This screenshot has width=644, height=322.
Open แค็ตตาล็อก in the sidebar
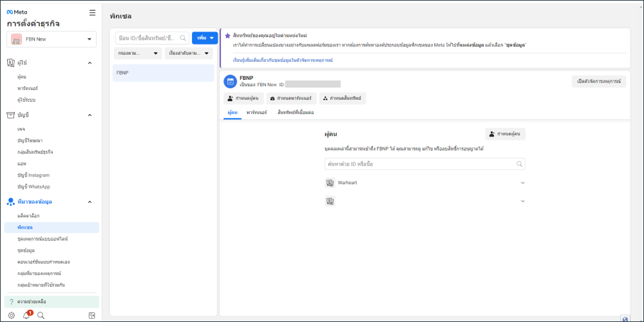click(28, 216)
